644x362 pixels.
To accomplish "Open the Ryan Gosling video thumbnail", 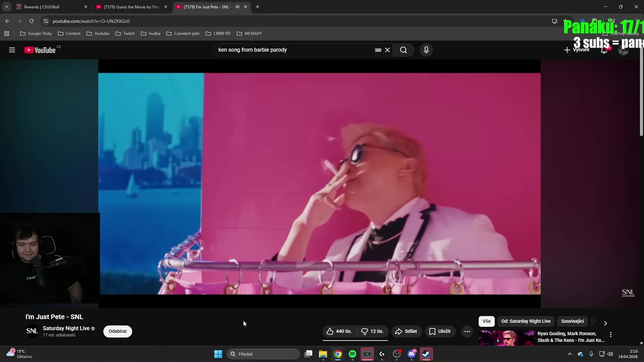I will 506,338.
